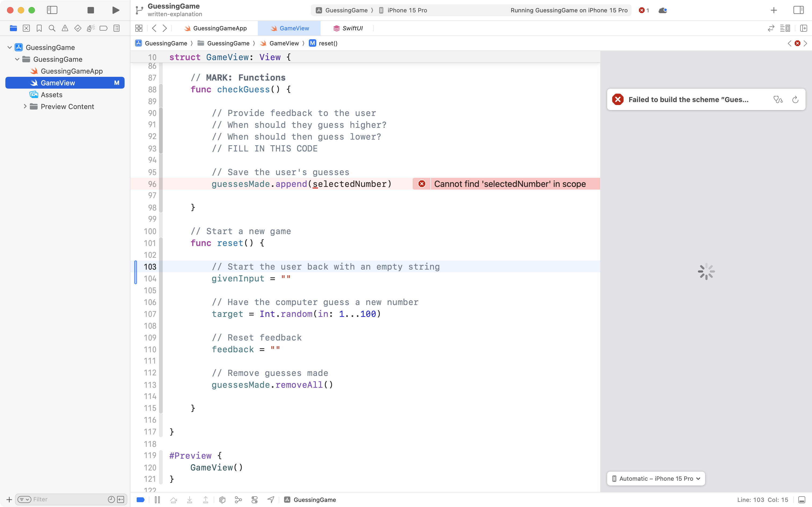This screenshot has height=507, width=812.
Task: Open the Bookmark navigator
Action: point(39,28)
